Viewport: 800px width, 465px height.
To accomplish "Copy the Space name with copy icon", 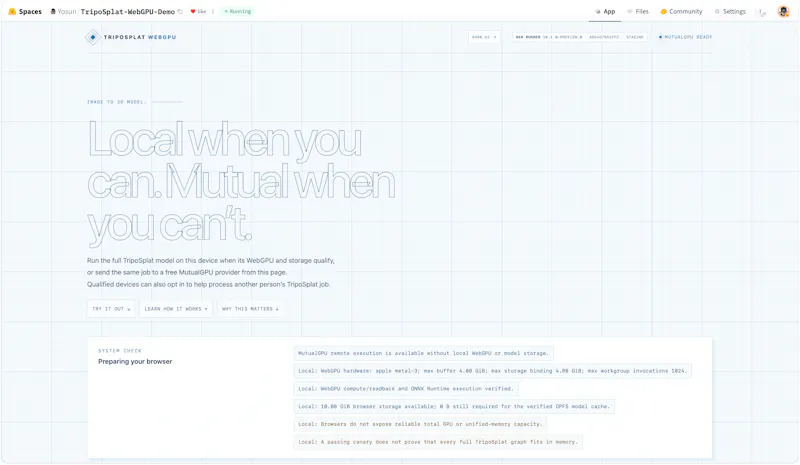I will 180,11.
